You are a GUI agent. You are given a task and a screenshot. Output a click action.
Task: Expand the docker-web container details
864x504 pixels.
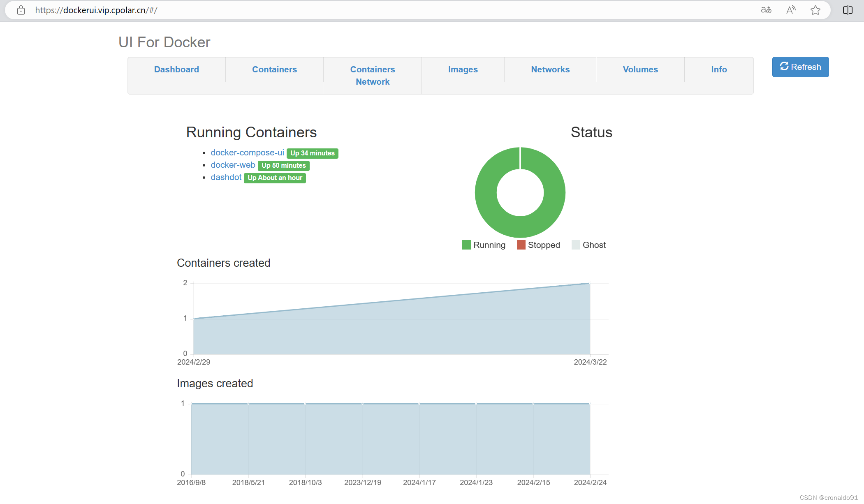[232, 165]
